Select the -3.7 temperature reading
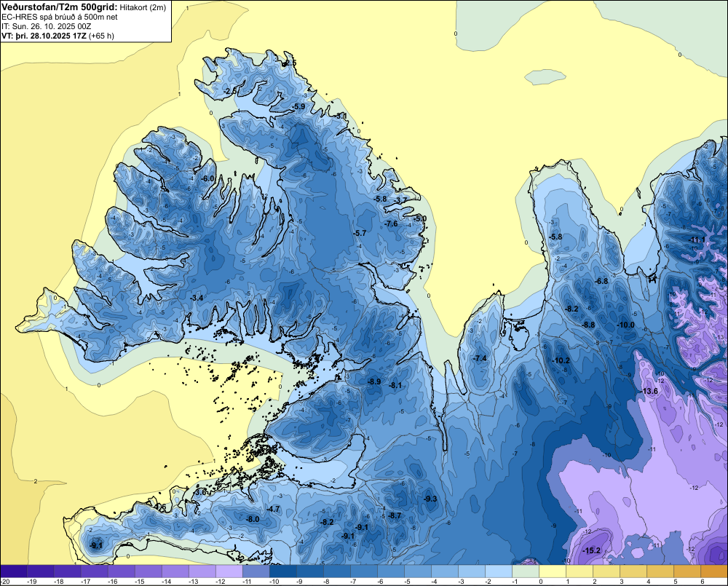The width and height of the screenshot is (728, 586). 401,200
